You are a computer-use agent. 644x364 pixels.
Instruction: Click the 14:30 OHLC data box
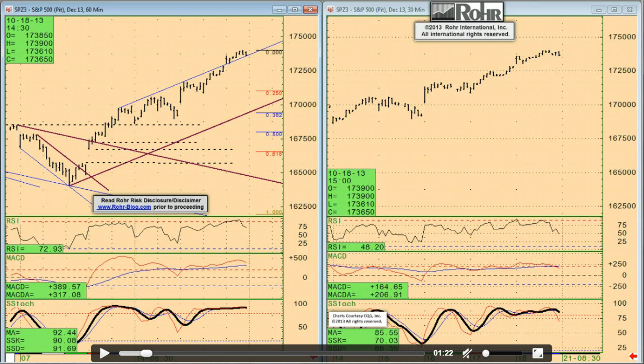(29, 40)
